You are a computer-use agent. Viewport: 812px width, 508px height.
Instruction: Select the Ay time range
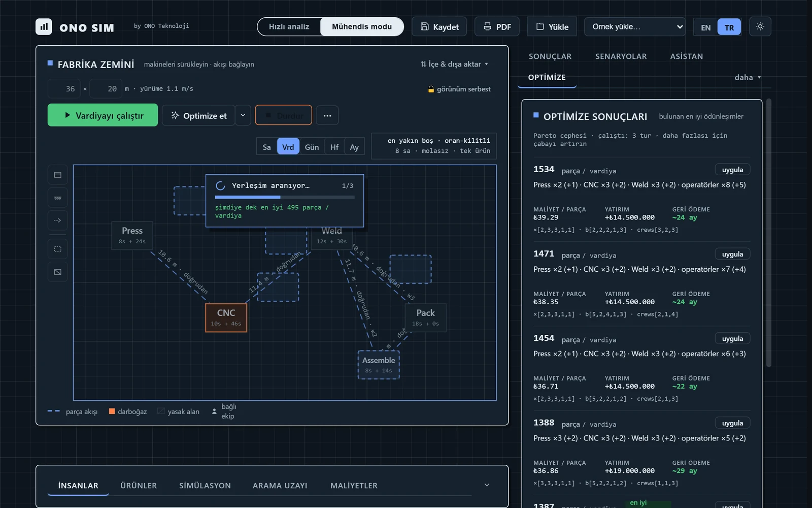point(354,147)
